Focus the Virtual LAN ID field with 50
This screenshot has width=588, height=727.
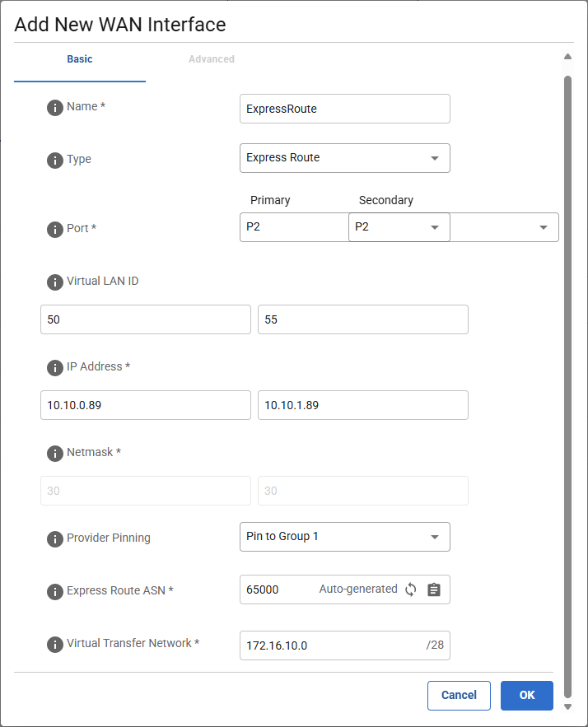coord(146,319)
